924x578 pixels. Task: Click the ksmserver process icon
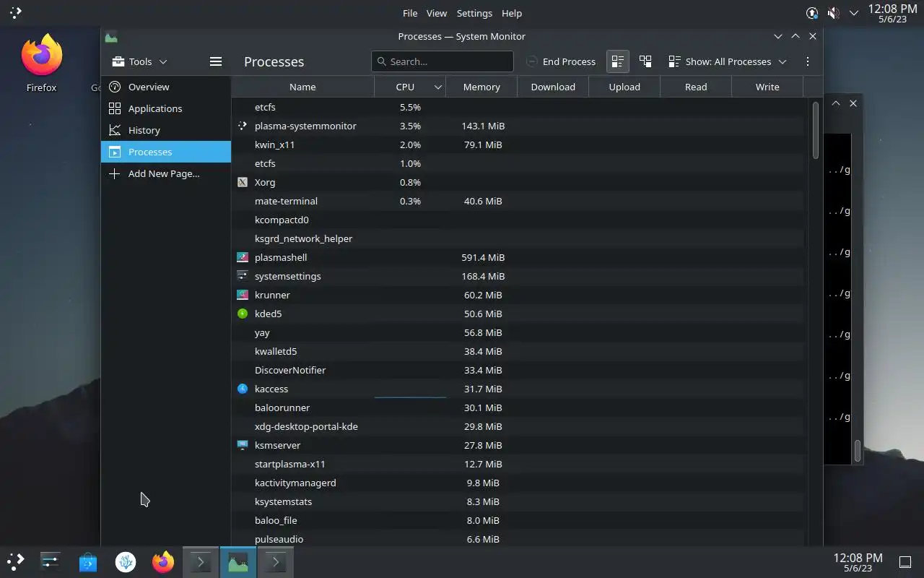click(x=243, y=445)
